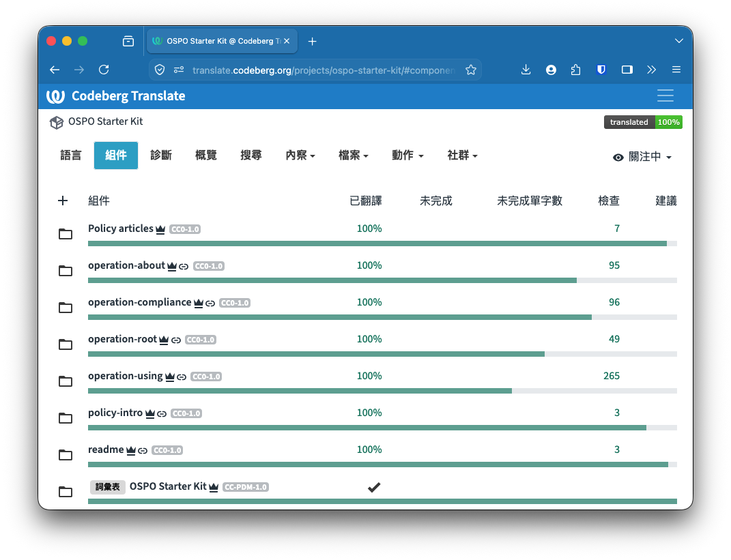
Task: Show more toolbar tools via chevrons
Action: 652,70
